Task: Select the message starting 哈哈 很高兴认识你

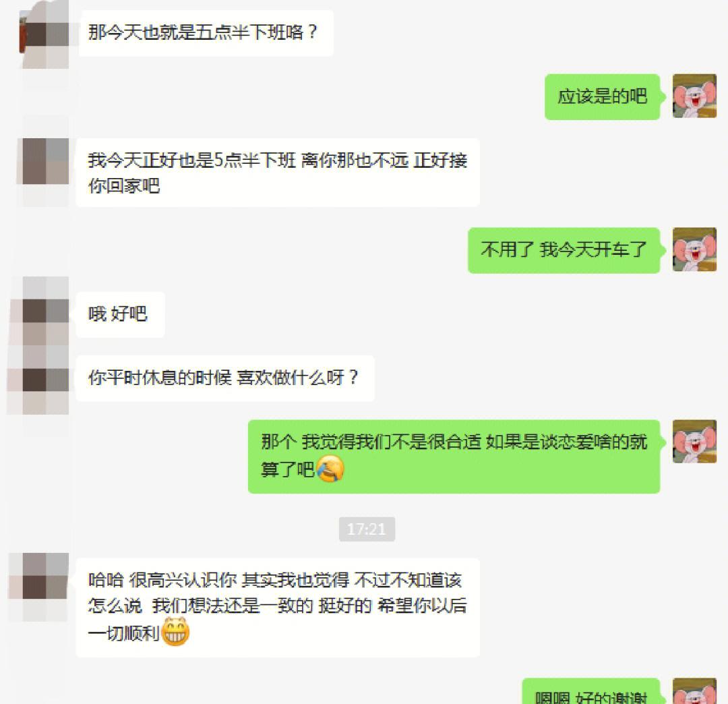Action: (278, 608)
